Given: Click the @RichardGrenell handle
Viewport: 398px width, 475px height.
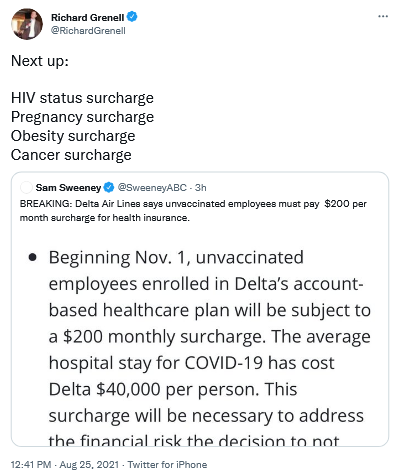Looking at the screenshot, I should pos(88,31).
